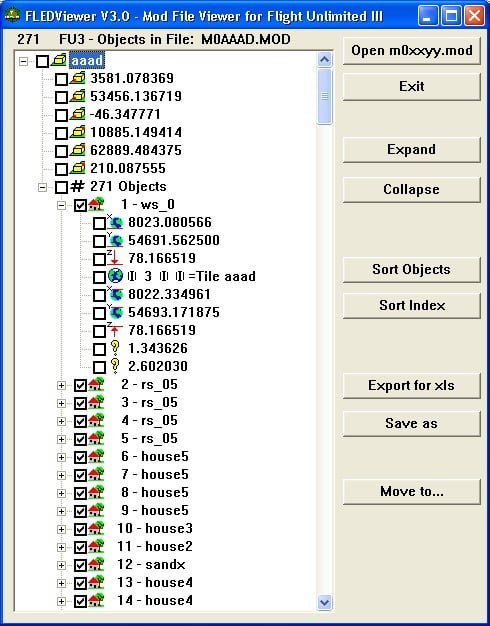Click the Export for xls button
The height and width of the screenshot is (626, 490).
pos(412,386)
